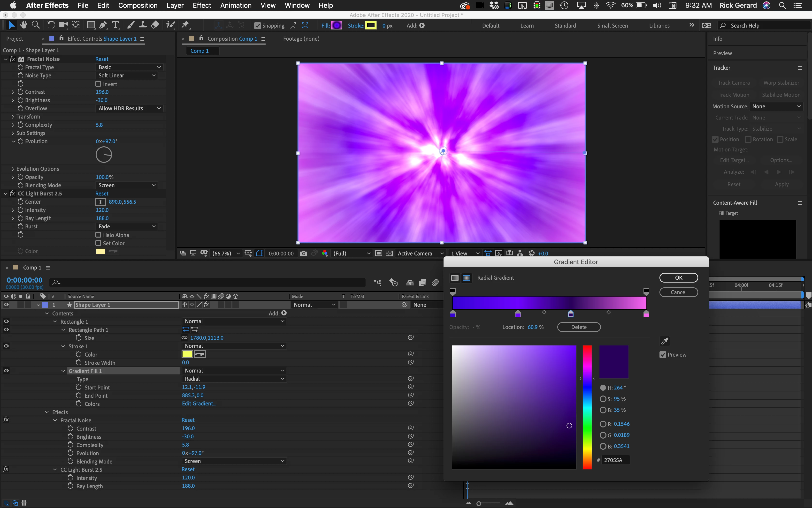This screenshot has height=508, width=812.
Task: Select the Pen tool in toolbar
Action: 103,25
